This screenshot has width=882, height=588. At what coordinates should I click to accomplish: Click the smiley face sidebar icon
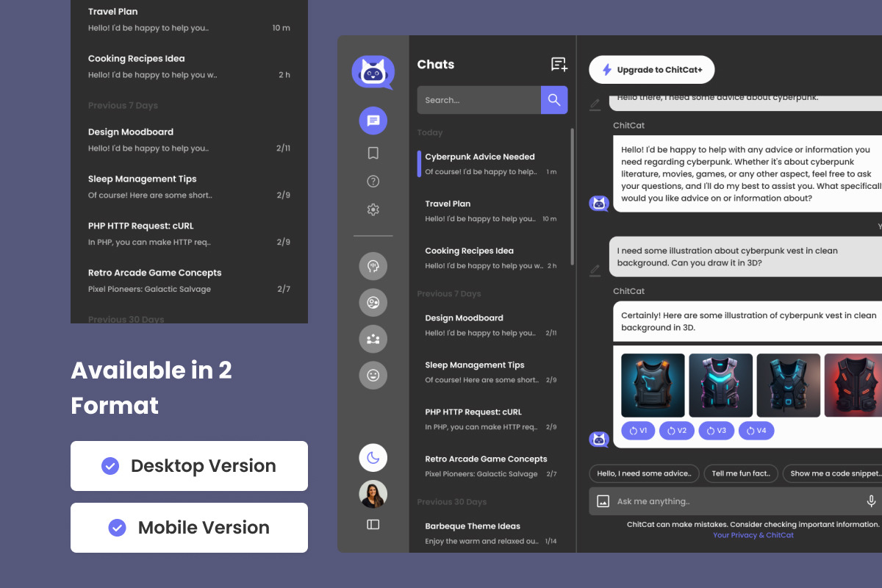pos(373,375)
